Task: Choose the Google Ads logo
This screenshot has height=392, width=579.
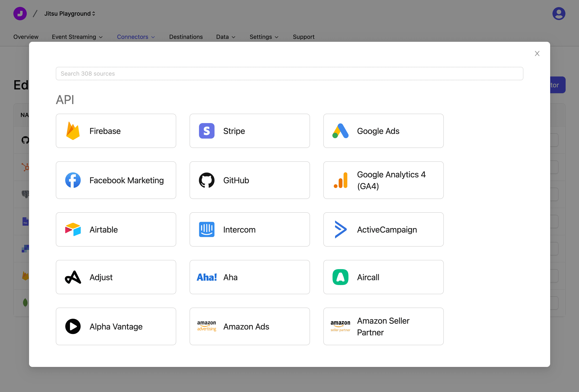Action: 340,131
